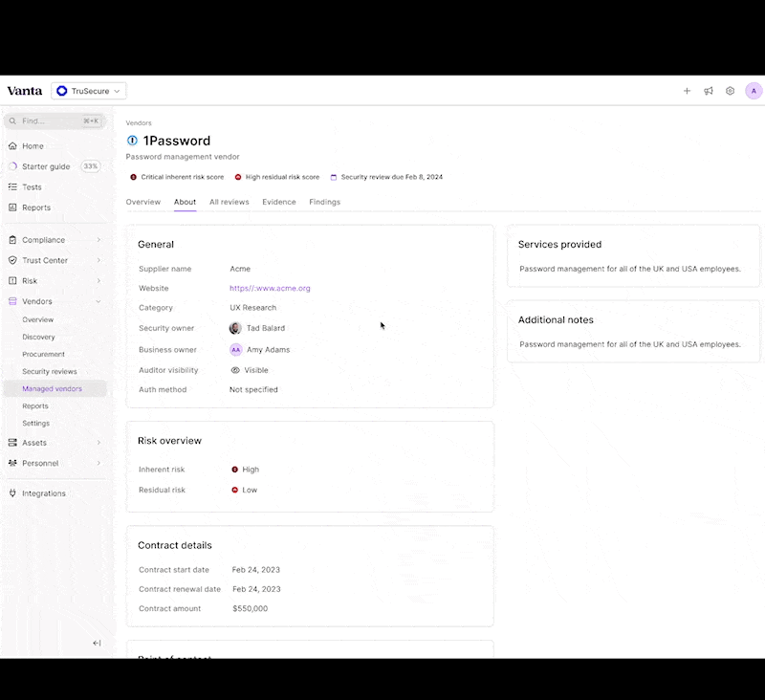
Task: Expand the Assets section chevron
Action: (98, 443)
